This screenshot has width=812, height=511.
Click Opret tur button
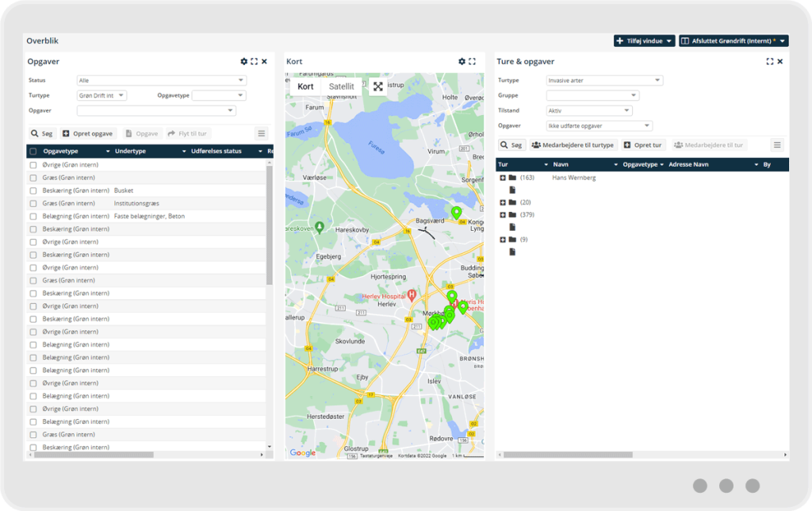click(643, 145)
